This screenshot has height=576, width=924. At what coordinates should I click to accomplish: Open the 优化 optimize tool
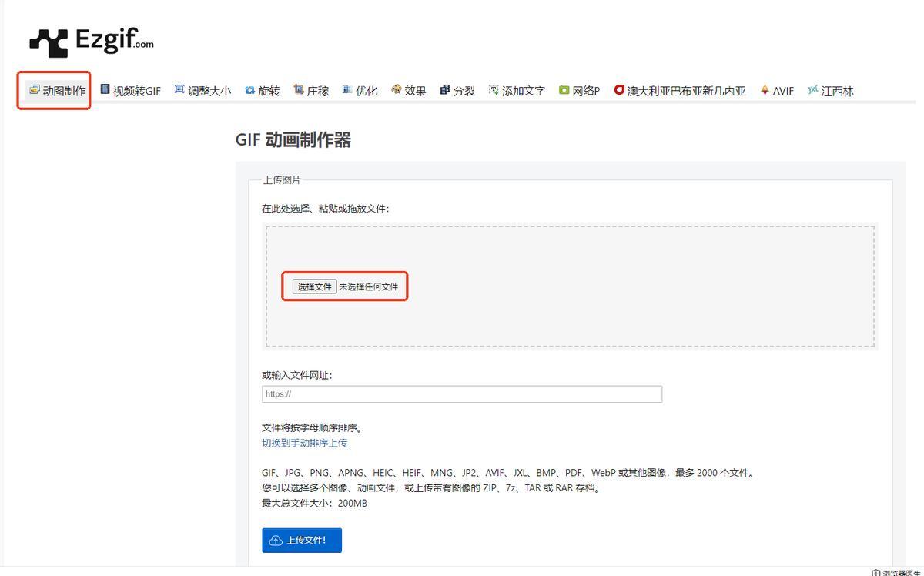(360, 91)
